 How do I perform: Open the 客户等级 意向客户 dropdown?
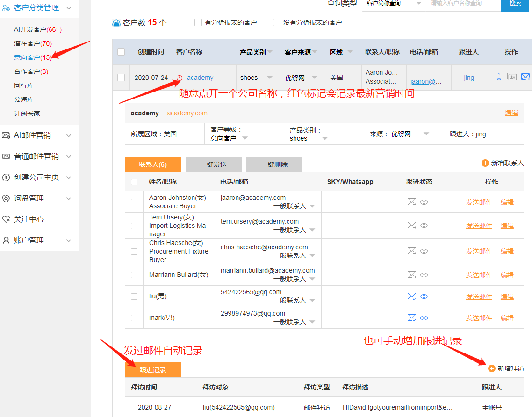[x=245, y=138]
